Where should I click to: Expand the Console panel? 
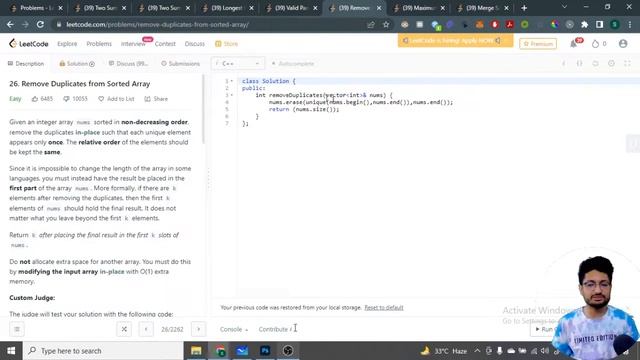pyautogui.click(x=233, y=329)
